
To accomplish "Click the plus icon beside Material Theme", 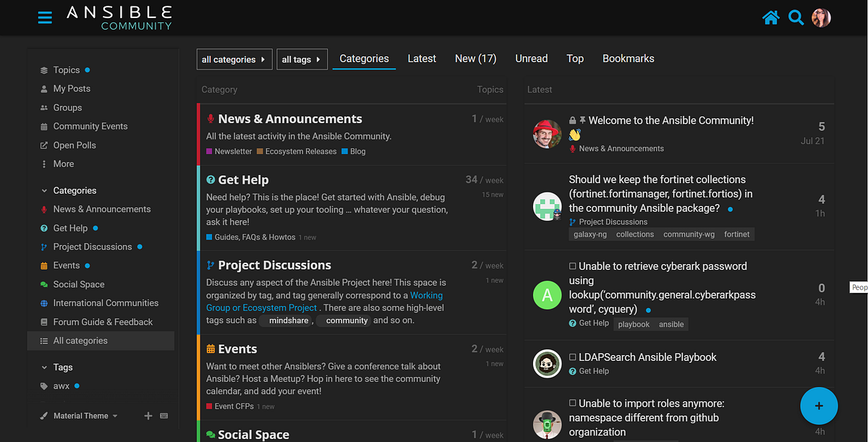I will point(148,415).
